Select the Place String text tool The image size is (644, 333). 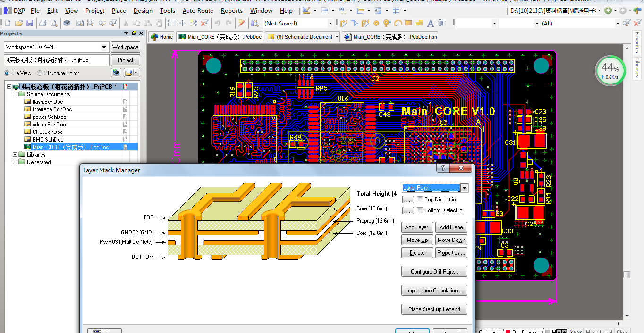(431, 23)
